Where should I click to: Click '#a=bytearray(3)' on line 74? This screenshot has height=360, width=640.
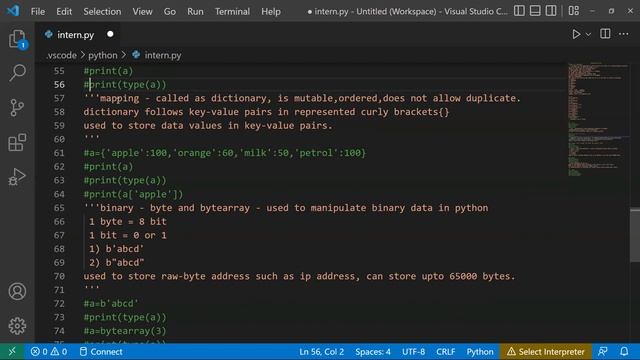tap(125, 331)
